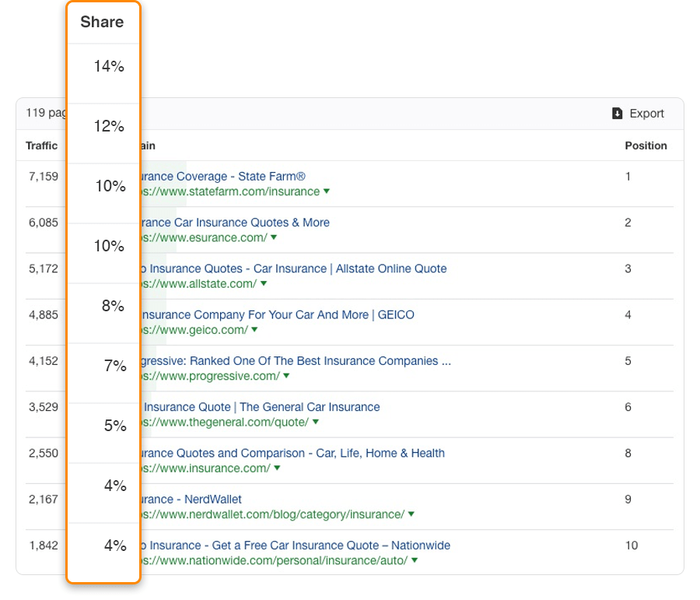Open the Nationwide page title link
Screen dimensions: 700x600
coord(296,546)
